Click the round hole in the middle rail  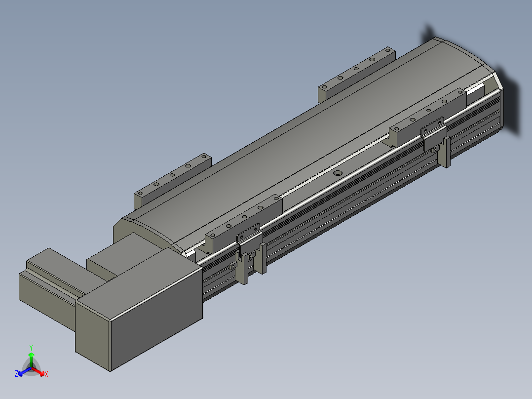[338, 173]
